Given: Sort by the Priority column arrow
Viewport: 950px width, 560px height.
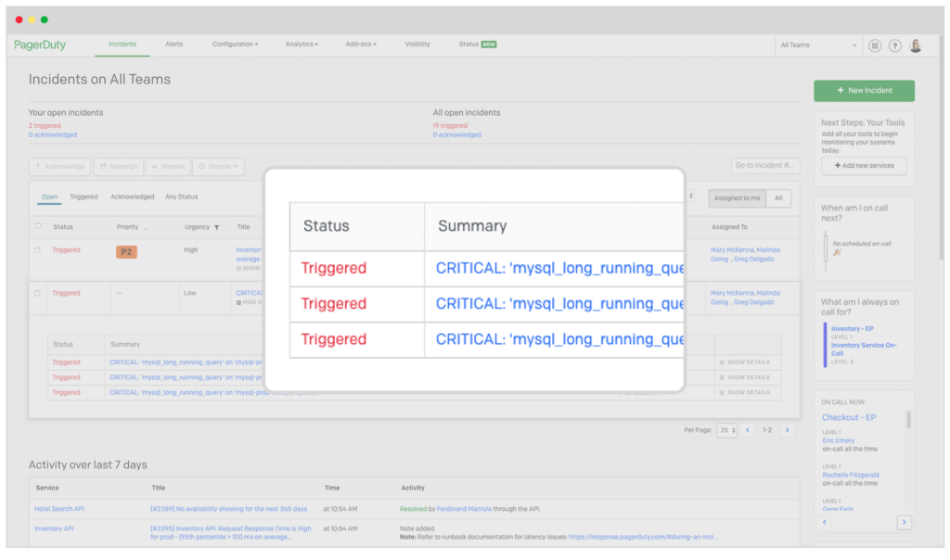Looking at the screenshot, I should click(x=146, y=228).
